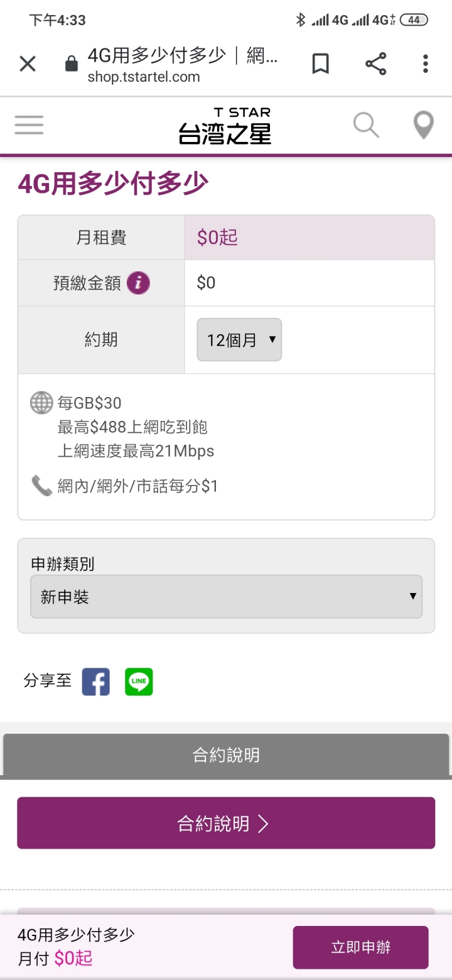Image resolution: width=452 pixels, height=980 pixels.
Task: Open the browser three-dot menu
Action: pyautogui.click(x=426, y=63)
